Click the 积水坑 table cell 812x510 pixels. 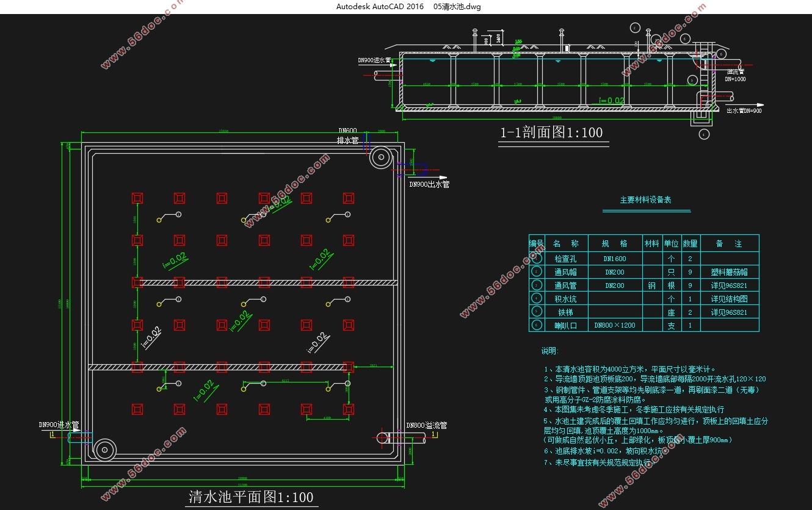(x=565, y=299)
